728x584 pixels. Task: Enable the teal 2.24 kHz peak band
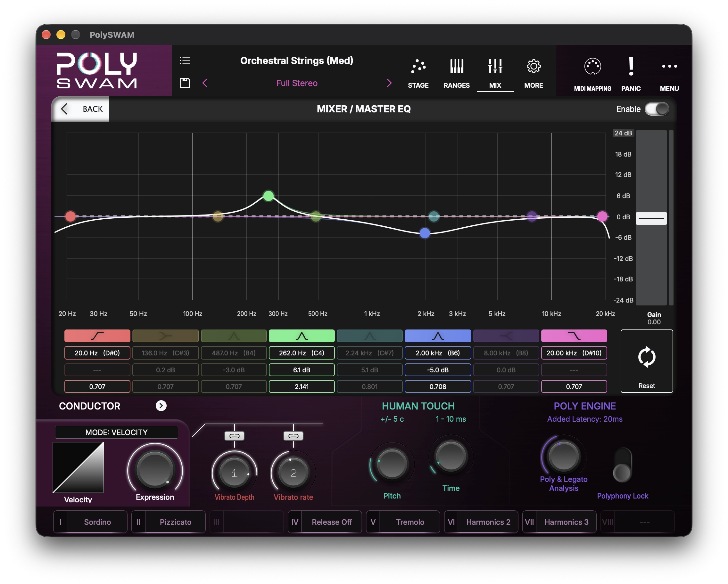370,336
